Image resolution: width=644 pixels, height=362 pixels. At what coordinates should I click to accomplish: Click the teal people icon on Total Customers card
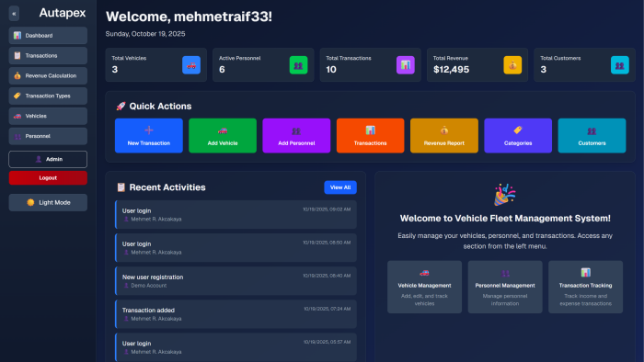click(620, 65)
